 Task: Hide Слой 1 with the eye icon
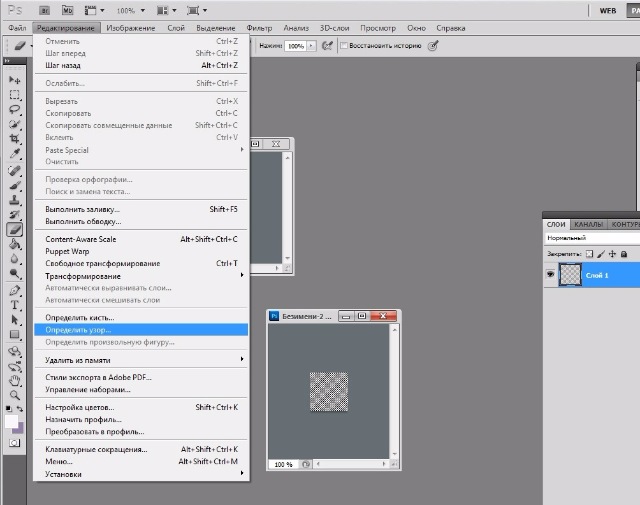coord(551,273)
